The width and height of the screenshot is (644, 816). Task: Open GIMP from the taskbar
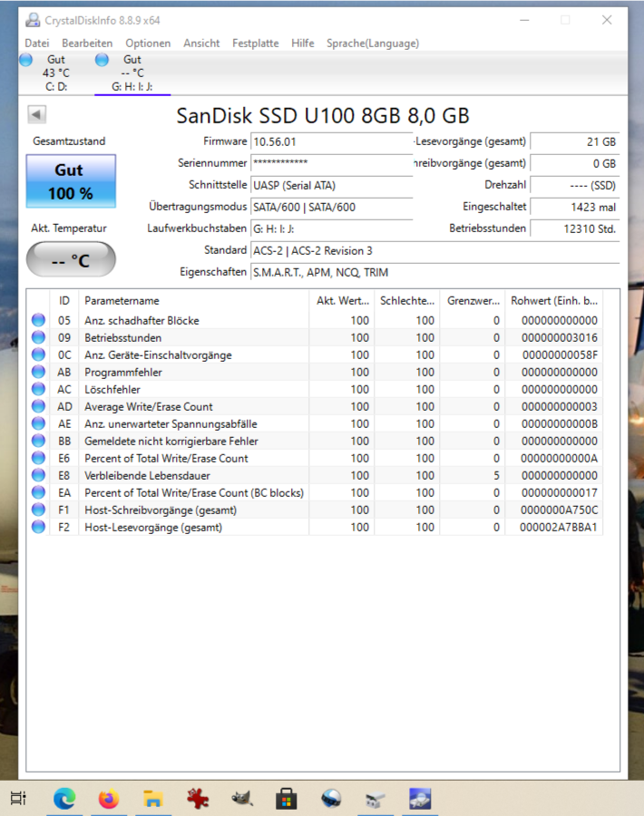242,798
